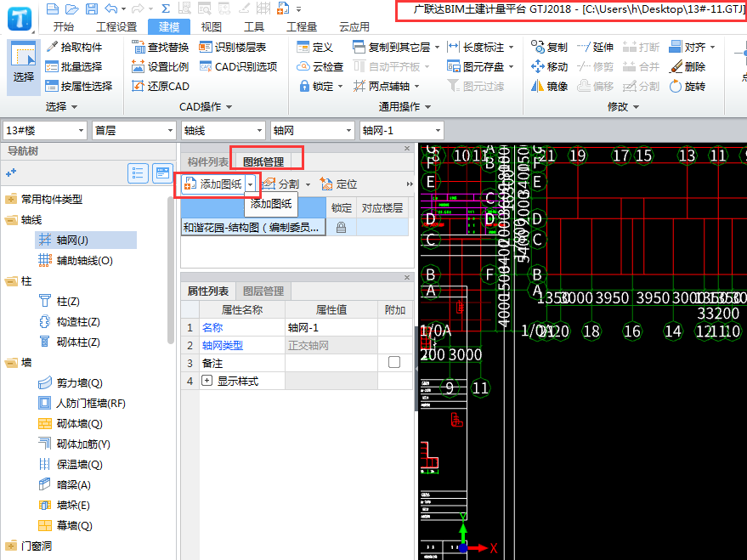This screenshot has height=560, width=747.
Task: Open the 轴网 component type dropdown
Action: (x=348, y=131)
